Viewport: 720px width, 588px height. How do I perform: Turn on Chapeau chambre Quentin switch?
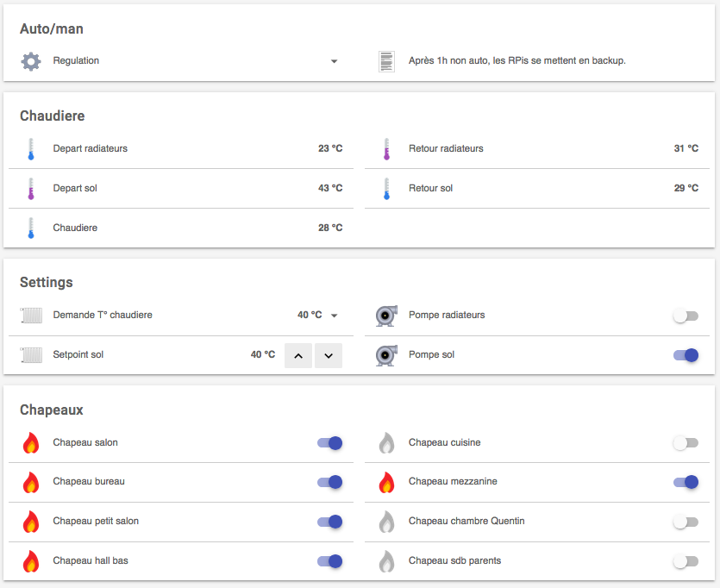[x=686, y=522]
